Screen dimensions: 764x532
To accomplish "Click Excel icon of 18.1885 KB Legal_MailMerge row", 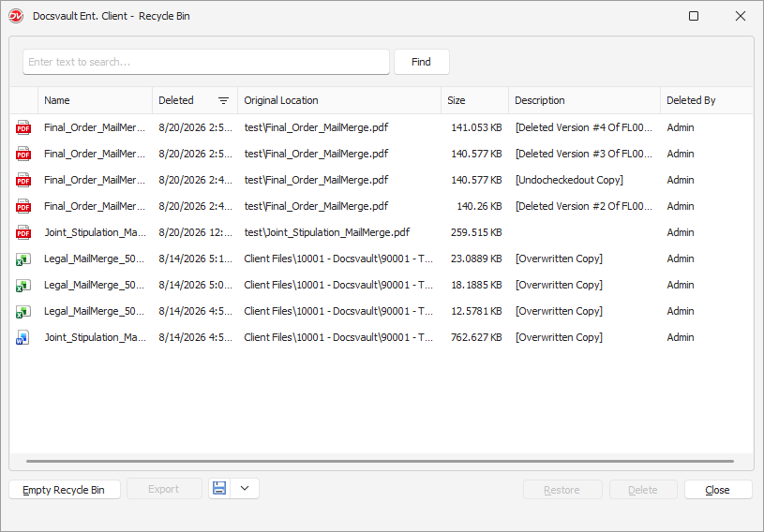I will click(22, 286).
